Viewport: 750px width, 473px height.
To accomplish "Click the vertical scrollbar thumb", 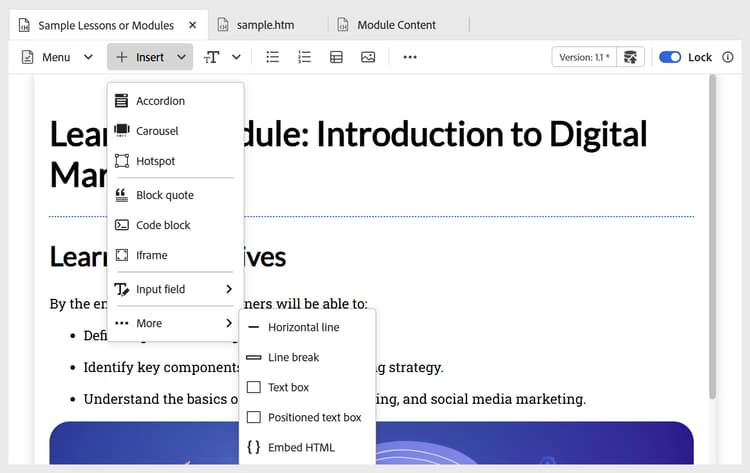I will click(712, 236).
